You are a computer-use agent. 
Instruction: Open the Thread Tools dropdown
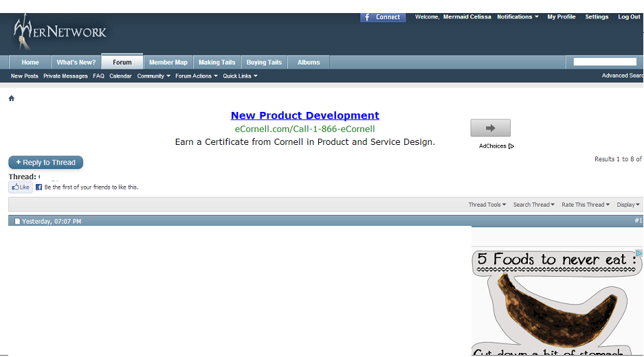[x=487, y=205]
